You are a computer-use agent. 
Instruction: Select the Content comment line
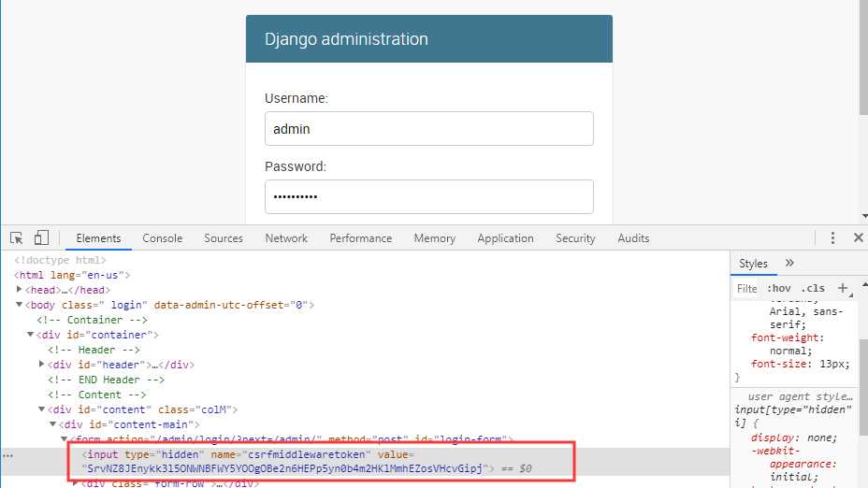click(x=97, y=395)
